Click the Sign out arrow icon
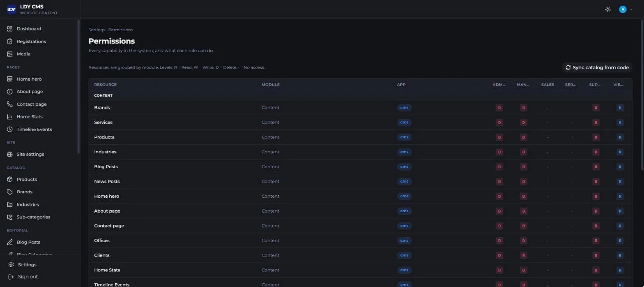This screenshot has width=644, height=287. pos(11,277)
